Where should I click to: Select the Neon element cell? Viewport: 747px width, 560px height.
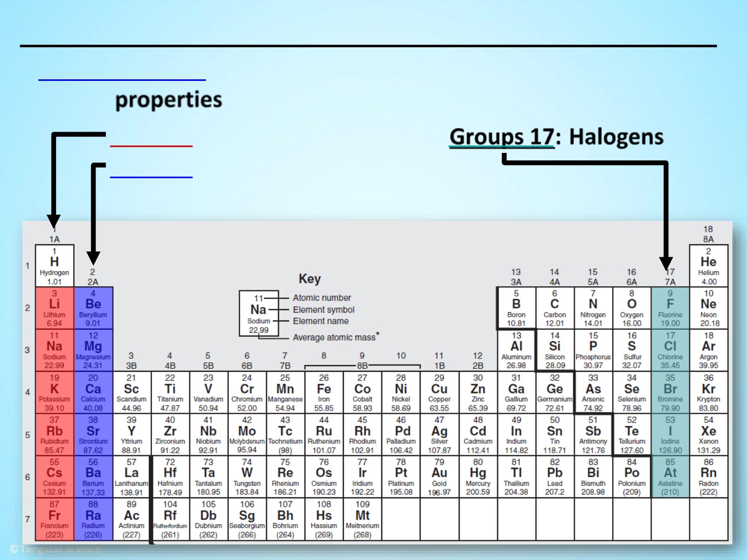pyautogui.click(x=709, y=308)
